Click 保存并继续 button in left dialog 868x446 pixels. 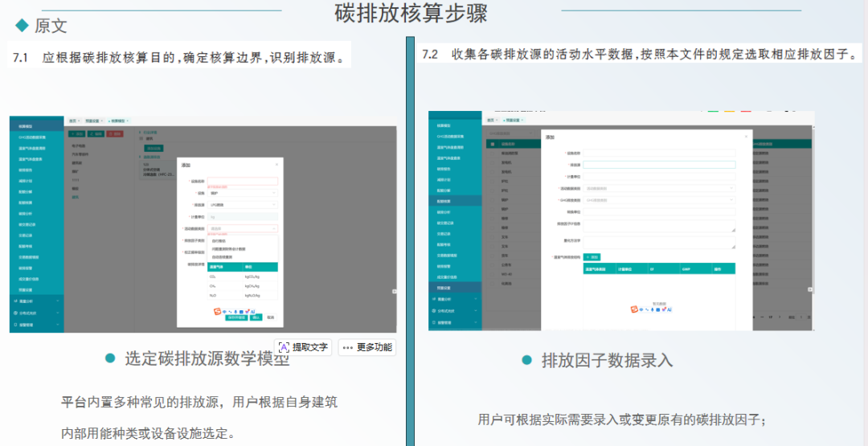pos(235,317)
